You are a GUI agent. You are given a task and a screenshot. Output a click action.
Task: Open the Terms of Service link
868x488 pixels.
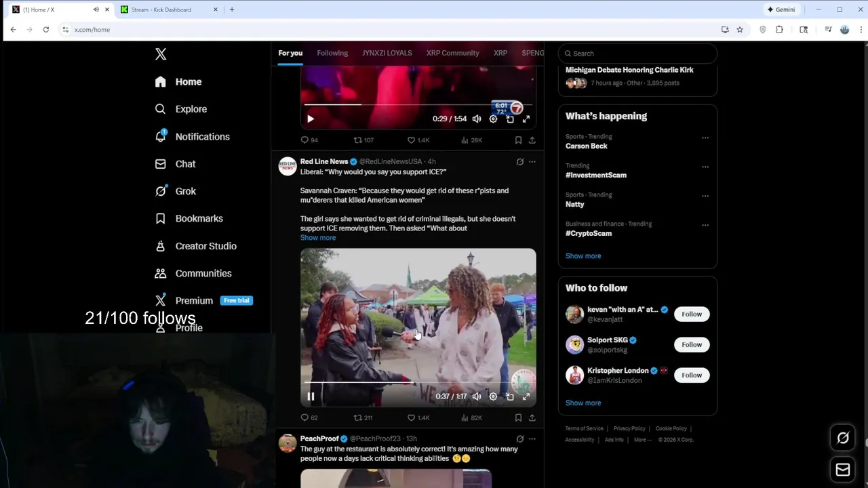pos(585,428)
